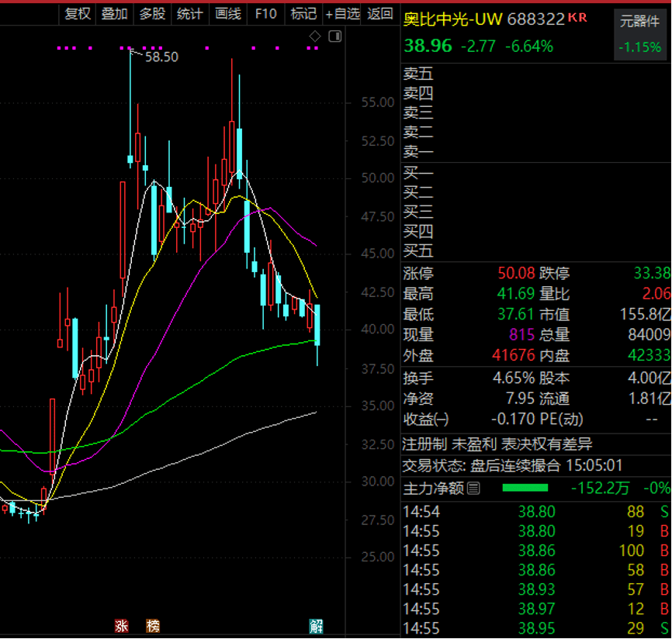This screenshot has height=639, width=672.
Task: Click the 返回 back button
Action: (380, 13)
